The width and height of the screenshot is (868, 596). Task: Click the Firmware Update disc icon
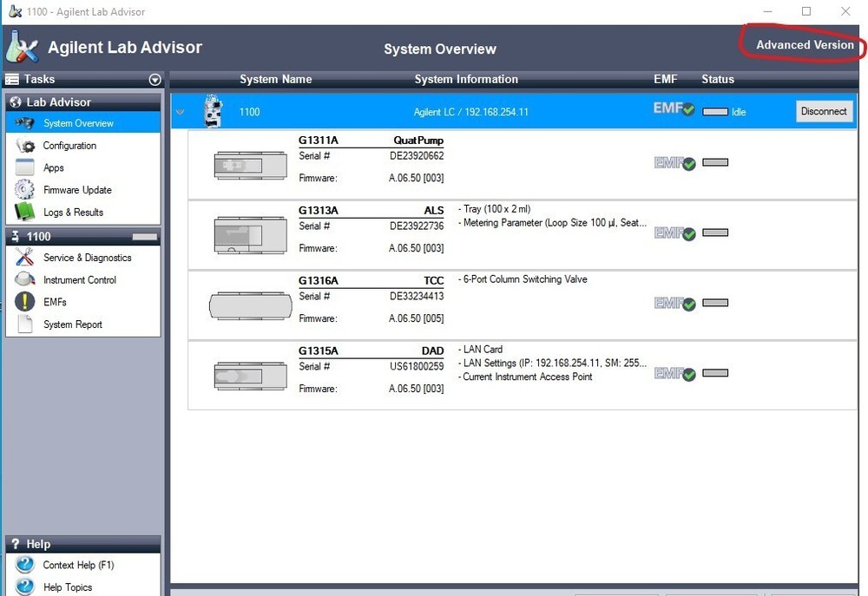[x=24, y=189]
